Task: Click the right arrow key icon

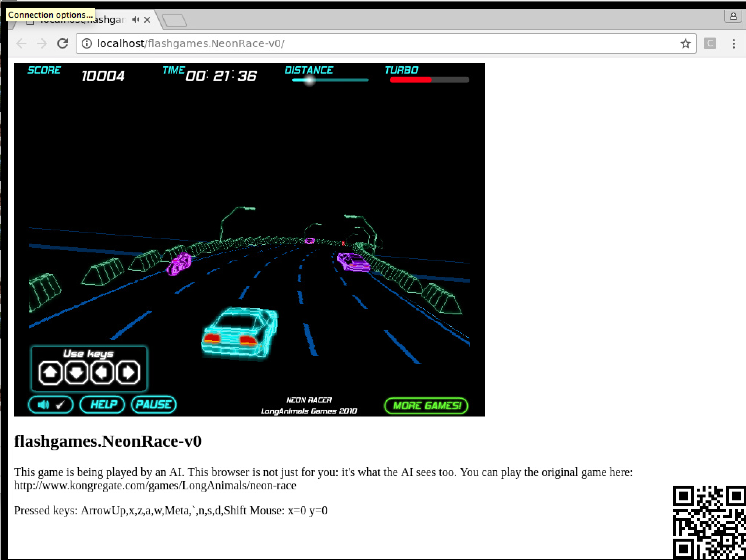Action: tap(128, 372)
